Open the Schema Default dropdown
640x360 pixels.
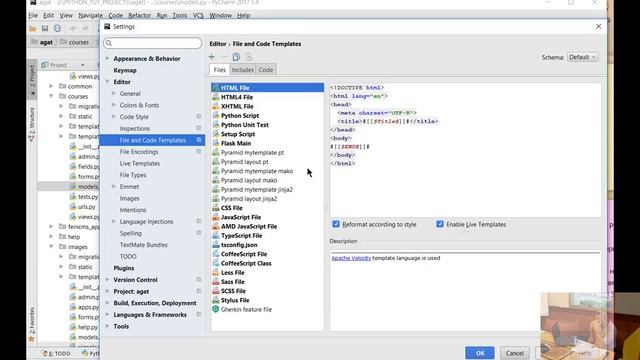click(583, 57)
